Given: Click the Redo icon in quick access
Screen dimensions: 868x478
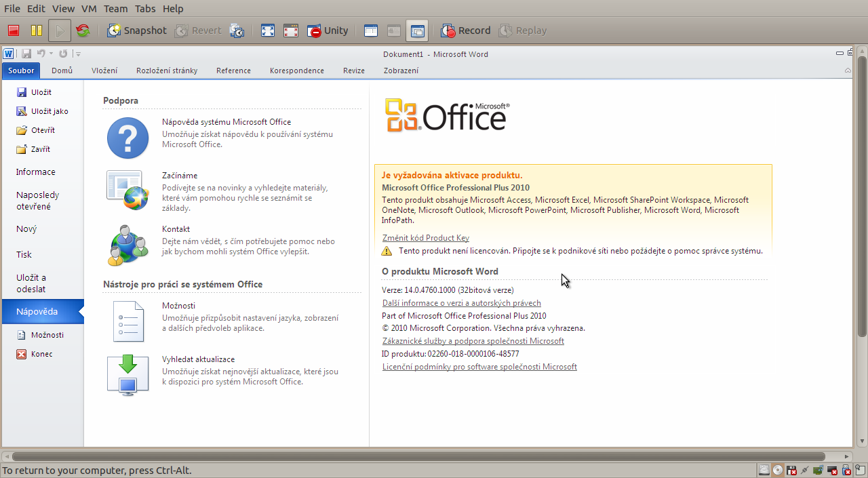Looking at the screenshot, I should [x=63, y=54].
